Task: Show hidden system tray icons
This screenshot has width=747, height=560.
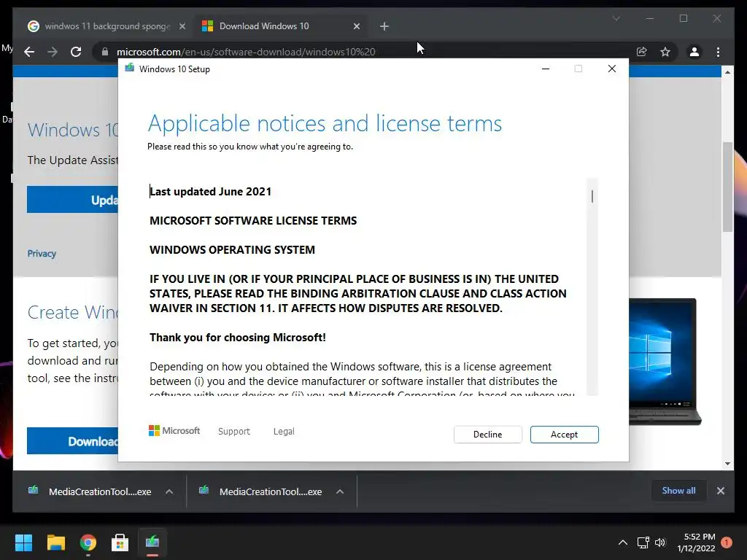Action: (623, 542)
